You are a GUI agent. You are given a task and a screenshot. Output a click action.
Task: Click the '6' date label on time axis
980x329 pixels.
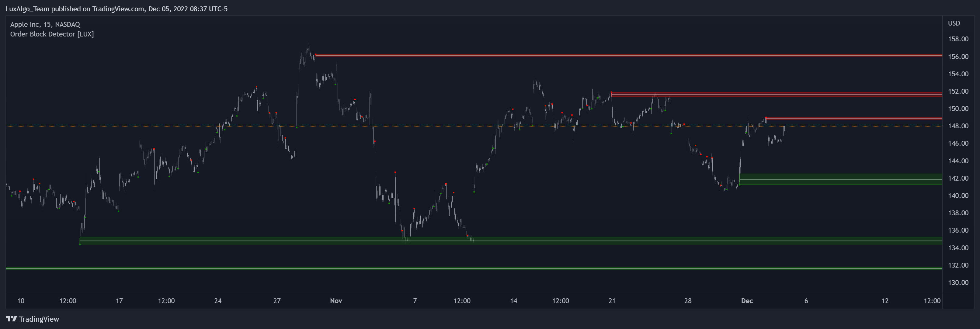click(x=806, y=301)
